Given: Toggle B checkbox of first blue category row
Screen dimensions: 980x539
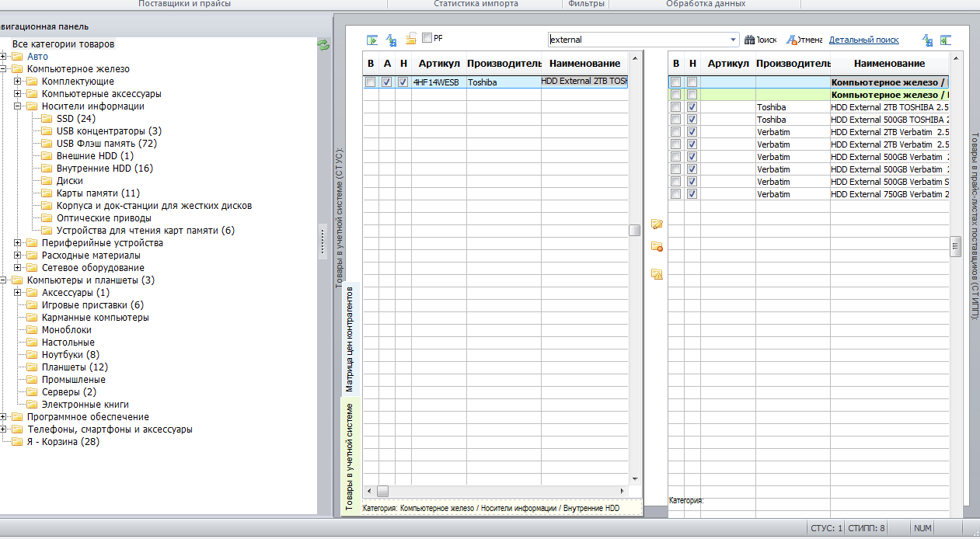Looking at the screenshot, I should tap(675, 82).
